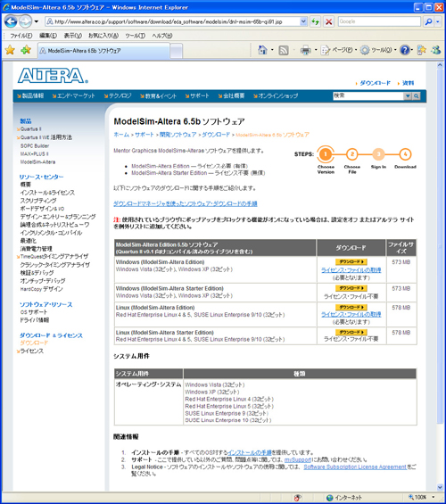The width and height of the screenshot is (446, 504).
Task: Open the site search scope dropdown arrow
Action: click(x=408, y=95)
